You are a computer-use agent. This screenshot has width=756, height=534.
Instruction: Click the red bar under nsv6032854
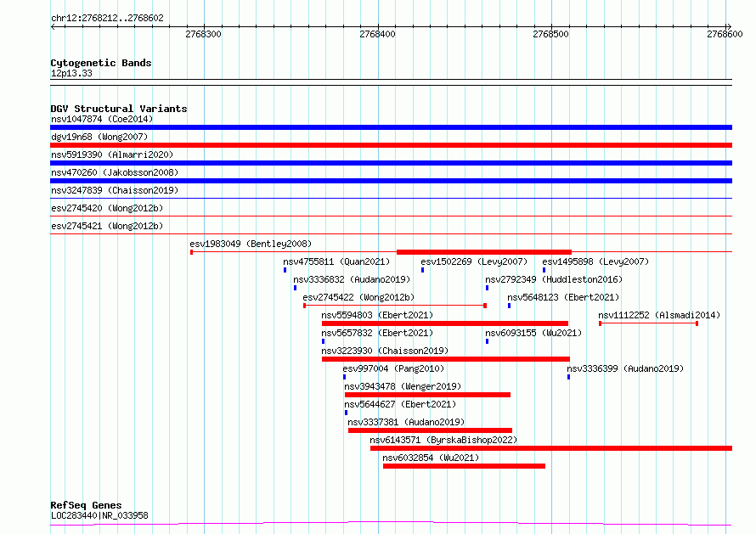tap(465, 466)
